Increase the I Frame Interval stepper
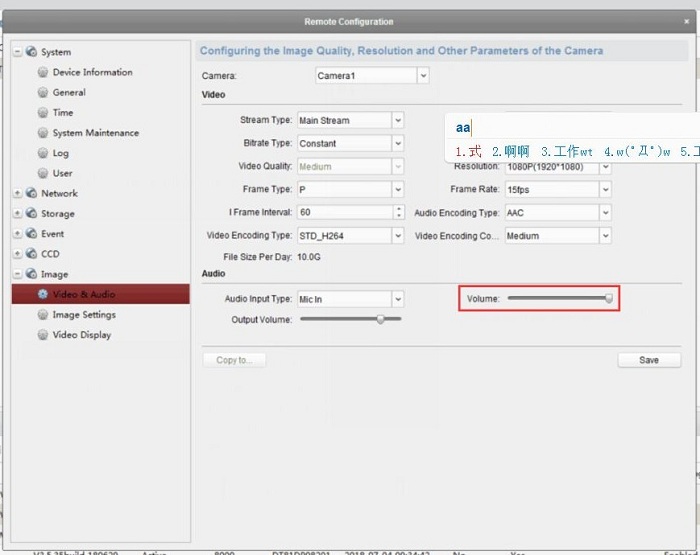The width and height of the screenshot is (700, 555). [x=399, y=209]
